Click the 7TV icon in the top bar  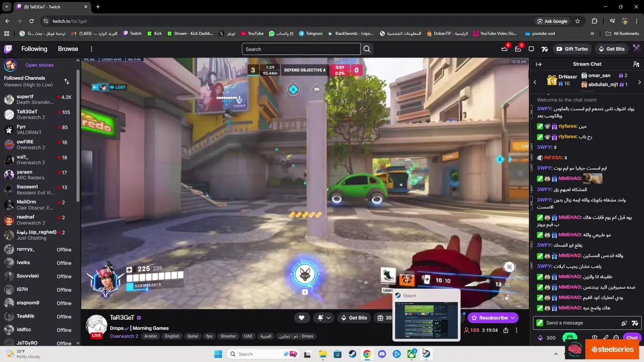[x=544, y=49]
